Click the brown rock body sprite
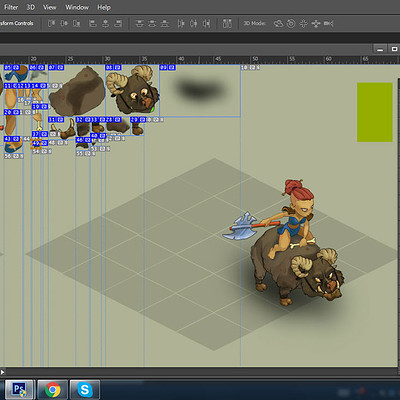 point(77,92)
